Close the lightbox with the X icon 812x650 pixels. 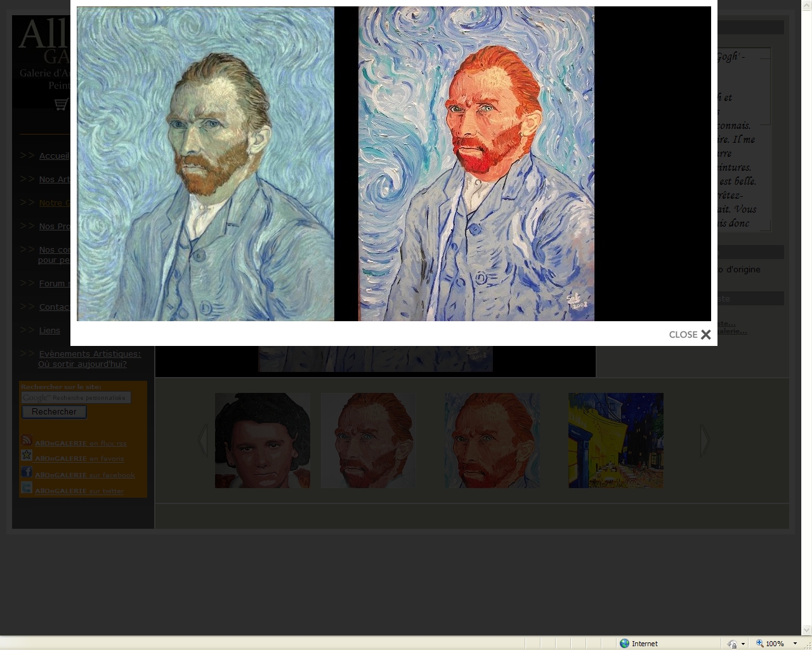pos(705,335)
